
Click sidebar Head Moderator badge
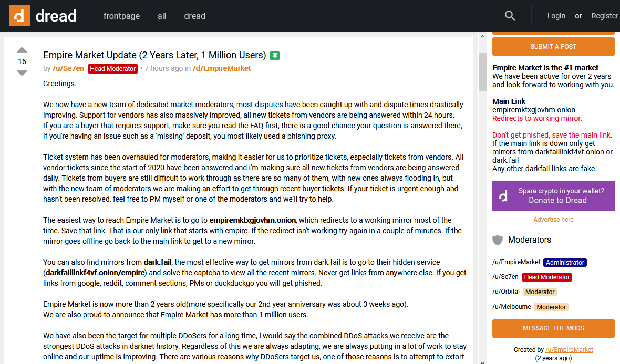[547, 277]
